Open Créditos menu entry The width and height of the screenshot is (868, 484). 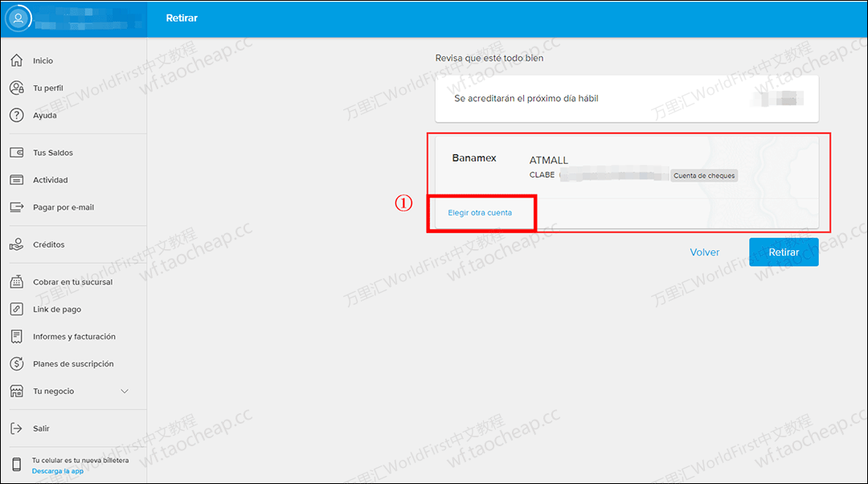click(49, 244)
